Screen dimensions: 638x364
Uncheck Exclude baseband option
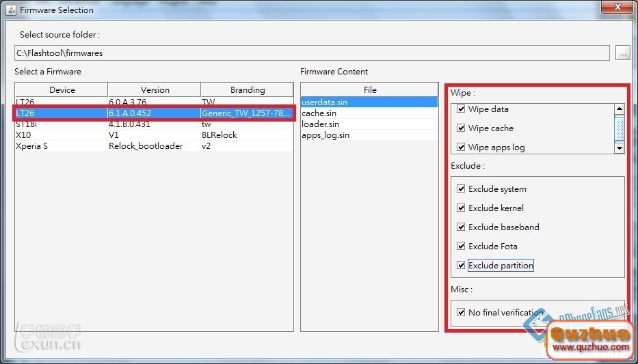coord(461,227)
